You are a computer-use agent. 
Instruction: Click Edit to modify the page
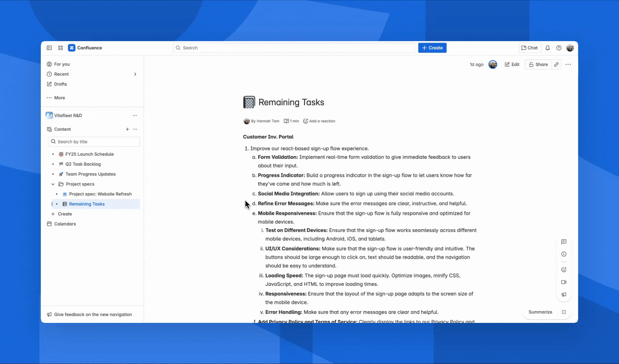pos(512,64)
